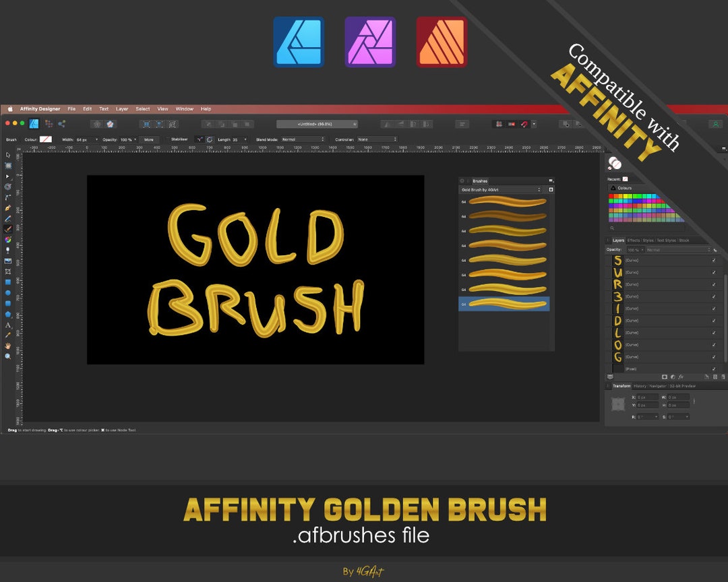This screenshot has height=582, width=728.
Task: Toggle visibility of the top Curve layer
Action: click(714, 261)
